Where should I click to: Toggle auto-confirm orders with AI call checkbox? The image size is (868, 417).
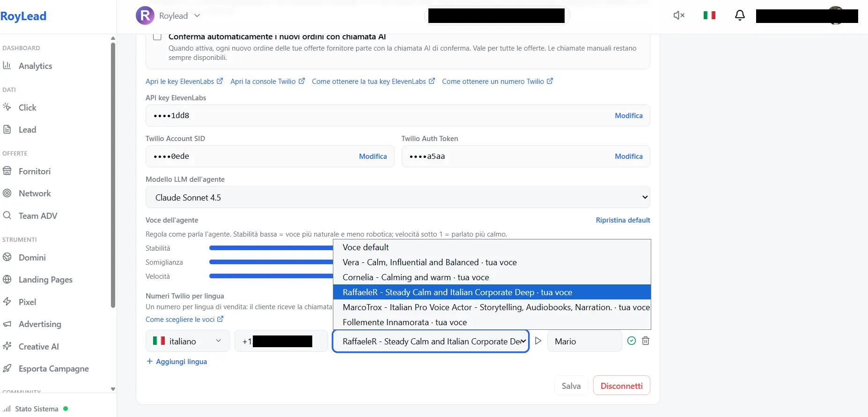(157, 37)
